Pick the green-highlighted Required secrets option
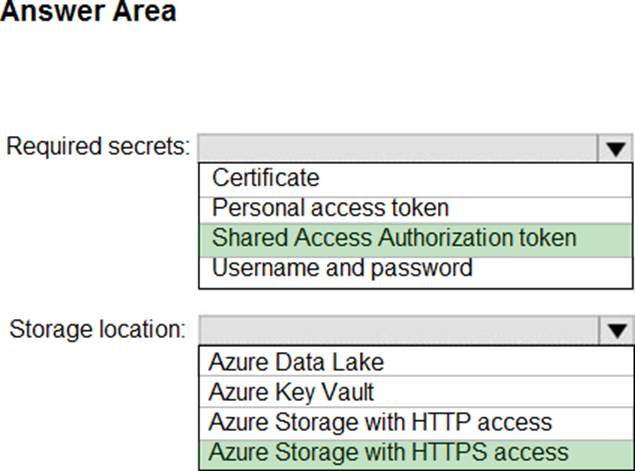The width and height of the screenshot is (635, 471). [x=394, y=238]
